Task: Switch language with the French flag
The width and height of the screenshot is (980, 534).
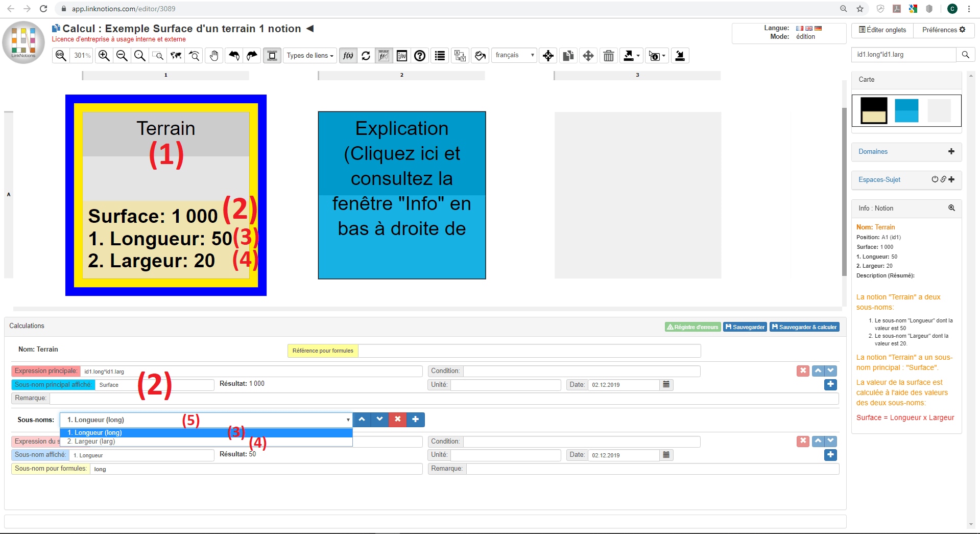Action: tap(800, 28)
